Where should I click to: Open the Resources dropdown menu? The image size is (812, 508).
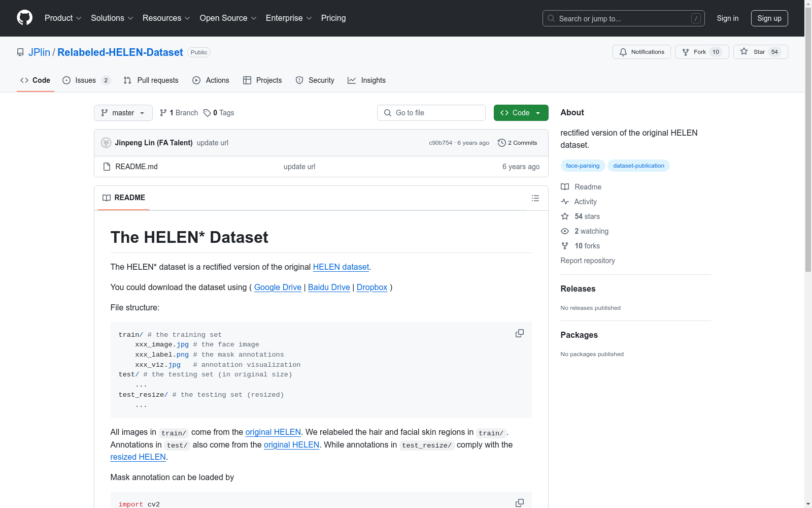click(x=166, y=18)
